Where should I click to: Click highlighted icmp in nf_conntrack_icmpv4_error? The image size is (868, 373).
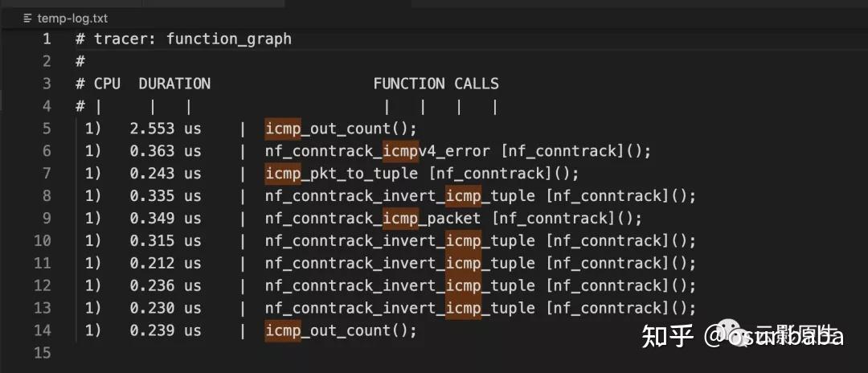[401, 151]
